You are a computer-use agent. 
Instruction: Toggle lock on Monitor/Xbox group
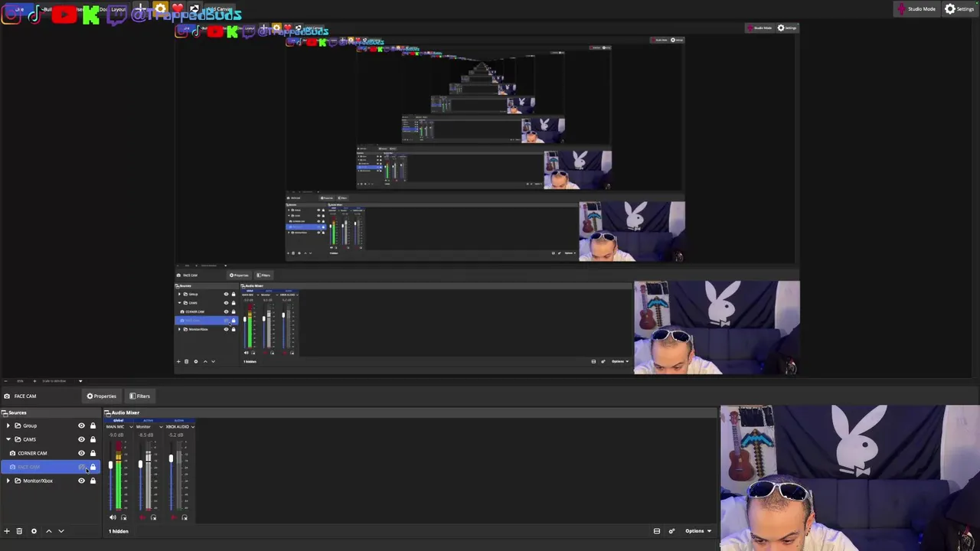tap(93, 481)
